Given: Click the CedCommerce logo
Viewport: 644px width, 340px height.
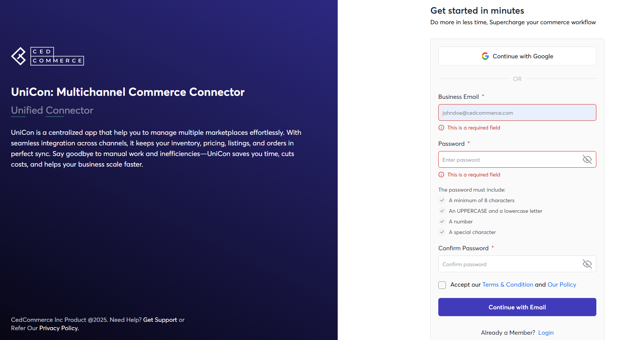Looking at the screenshot, I should pos(48,56).
